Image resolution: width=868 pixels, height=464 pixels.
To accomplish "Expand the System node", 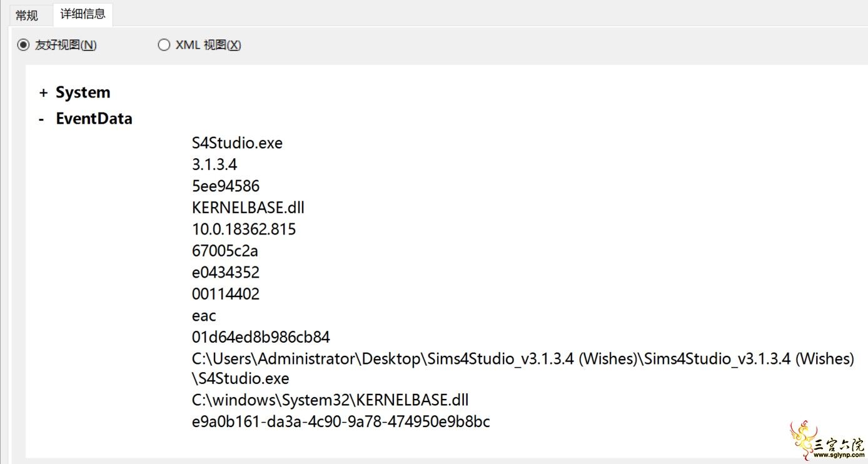I will 43,93.
